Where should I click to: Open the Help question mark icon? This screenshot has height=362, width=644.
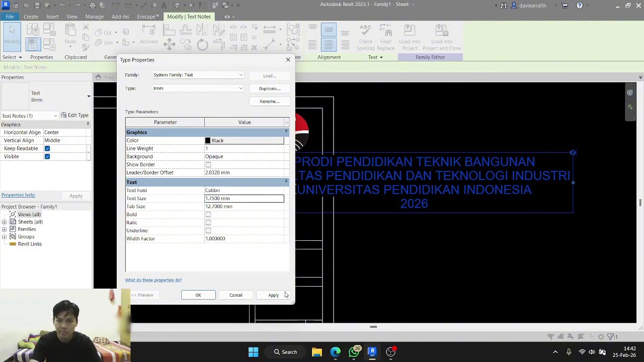point(580,6)
